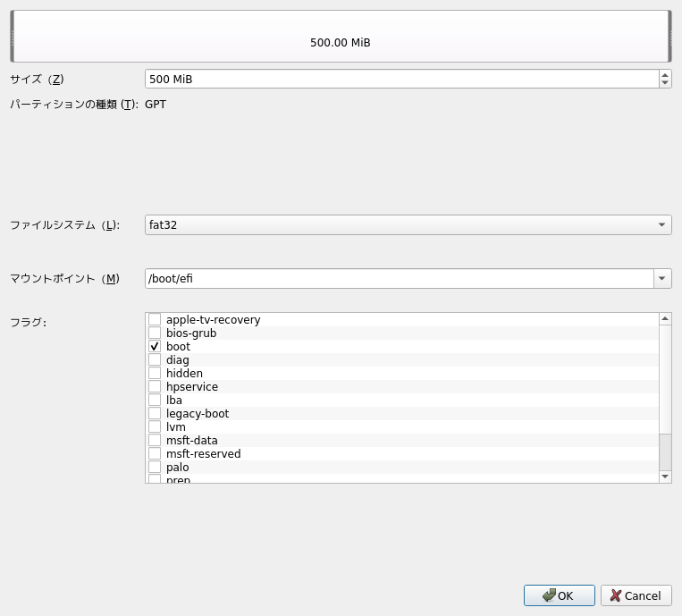Click the size input field showing 500 MiB
Image resolution: width=682 pixels, height=616 pixels.
point(400,80)
